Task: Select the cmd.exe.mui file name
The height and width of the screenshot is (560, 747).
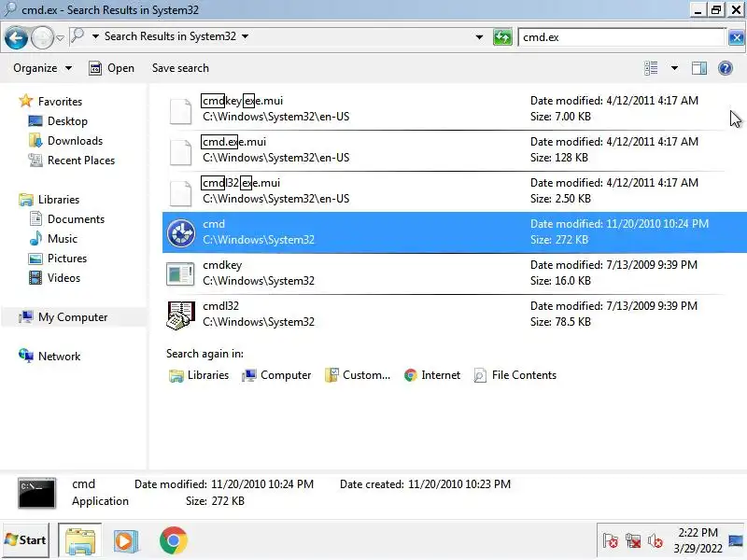Action: point(233,142)
